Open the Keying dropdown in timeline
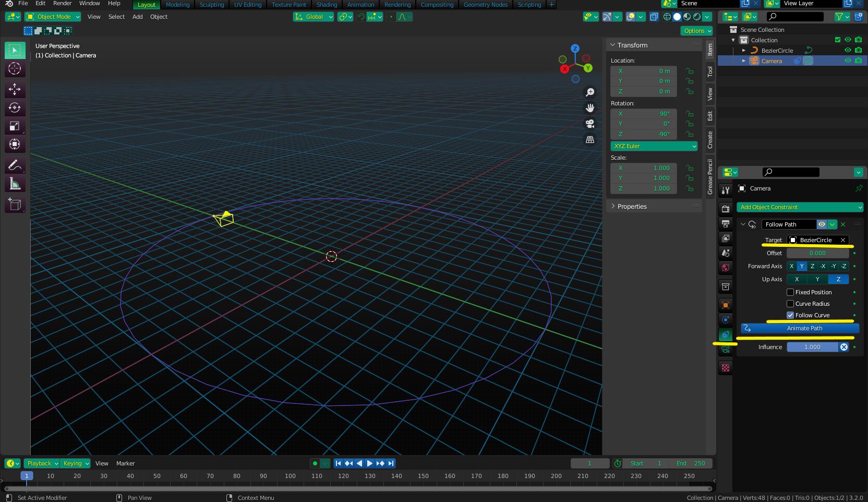This screenshot has width=868, height=502. tap(76, 463)
